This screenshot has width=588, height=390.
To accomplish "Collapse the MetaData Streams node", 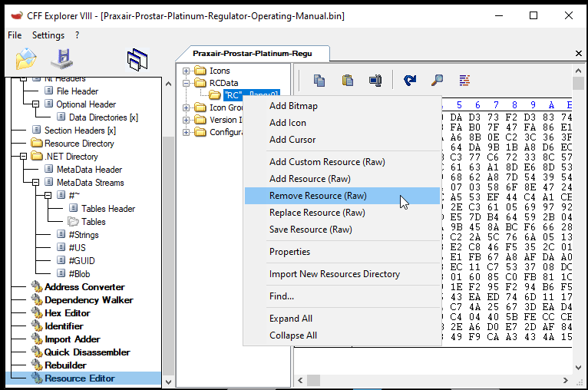I will 36,183.
